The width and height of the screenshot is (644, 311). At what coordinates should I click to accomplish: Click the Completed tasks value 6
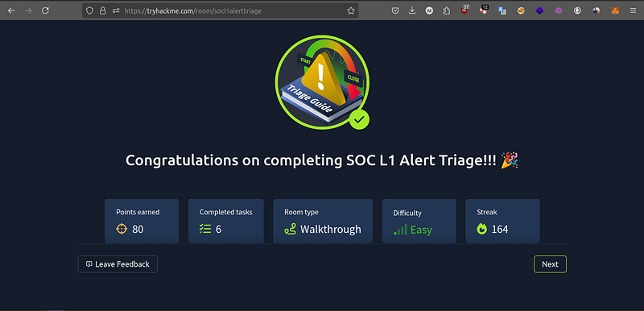218,230
